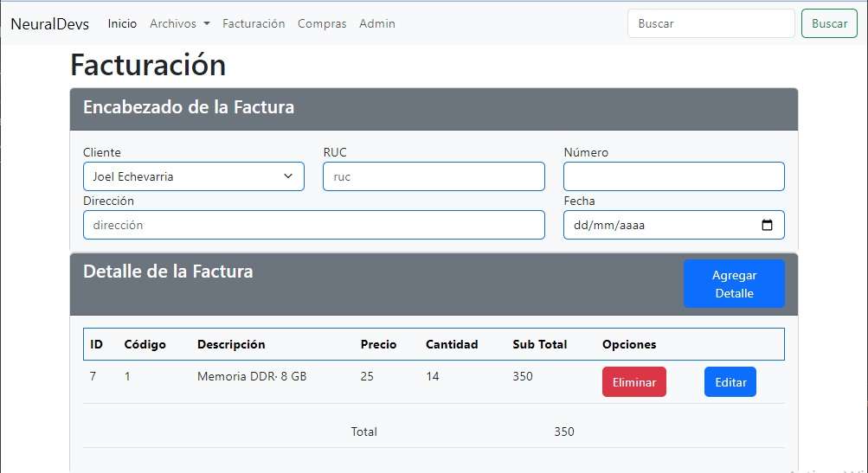
Task: Click the NeuralDevs brand link
Action: coord(50,24)
